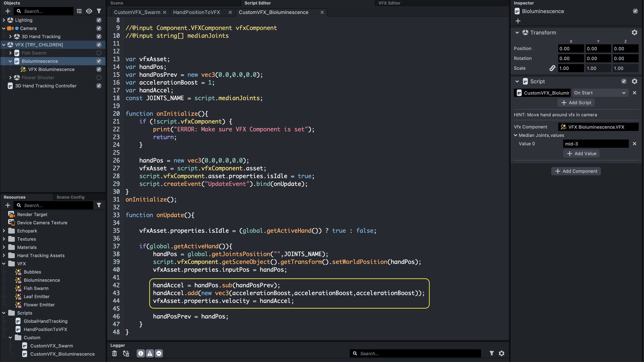Screen dimensions: 644x362
Task: Switch to the CustomVFX_Swarm script tab
Action: click(x=137, y=12)
